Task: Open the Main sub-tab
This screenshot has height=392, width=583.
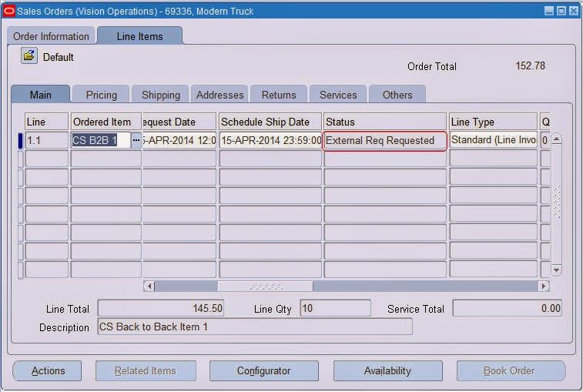Action: tap(41, 95)
